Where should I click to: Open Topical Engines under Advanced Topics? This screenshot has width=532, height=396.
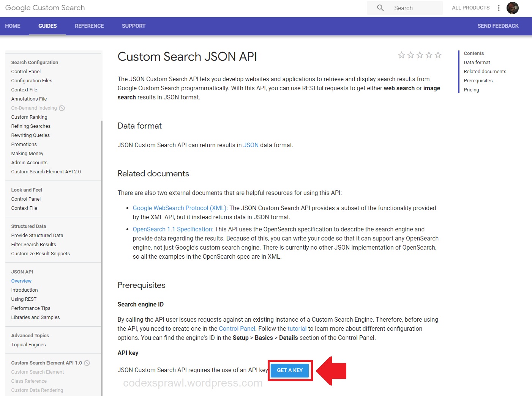[28, 345]
